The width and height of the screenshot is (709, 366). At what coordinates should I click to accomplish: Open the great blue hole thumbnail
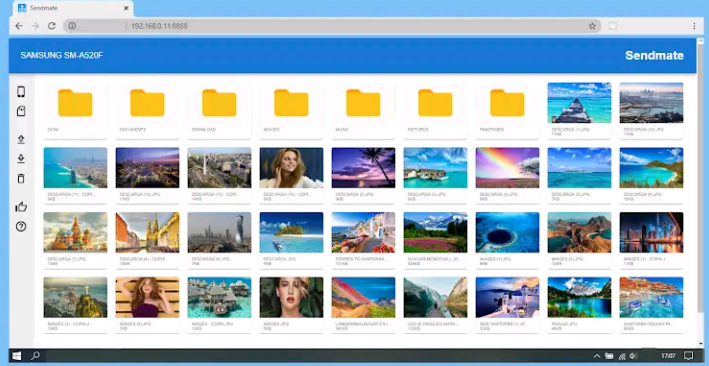507,232
